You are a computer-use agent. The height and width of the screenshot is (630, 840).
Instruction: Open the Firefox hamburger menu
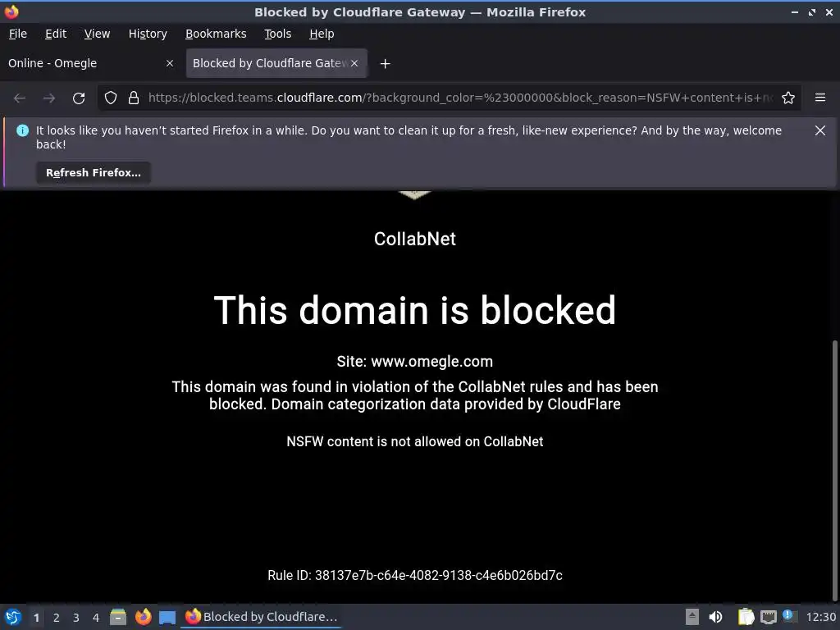pyautogui.click(x=820, y=98)
